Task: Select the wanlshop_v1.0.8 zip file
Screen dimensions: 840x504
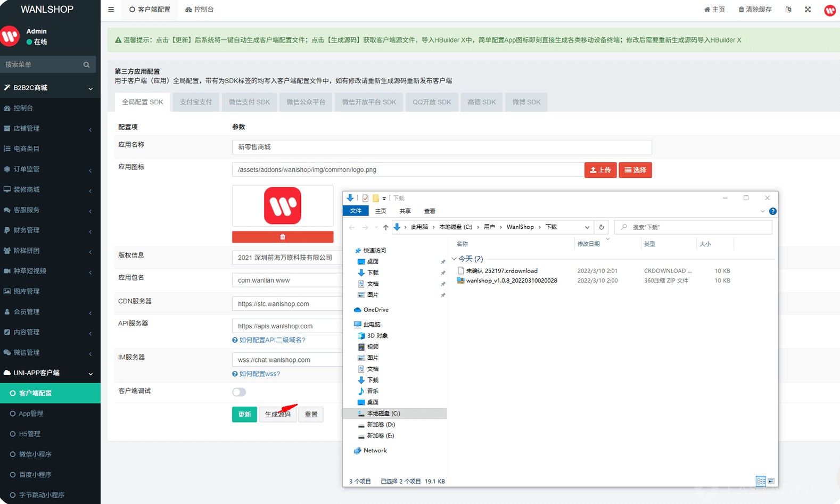Action: 511,280
